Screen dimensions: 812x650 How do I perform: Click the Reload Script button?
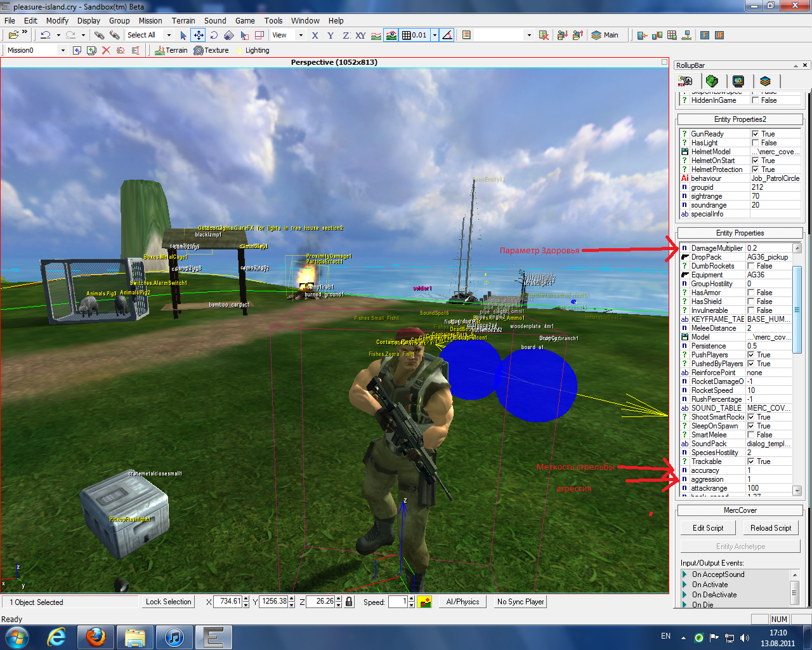[771, 528]
